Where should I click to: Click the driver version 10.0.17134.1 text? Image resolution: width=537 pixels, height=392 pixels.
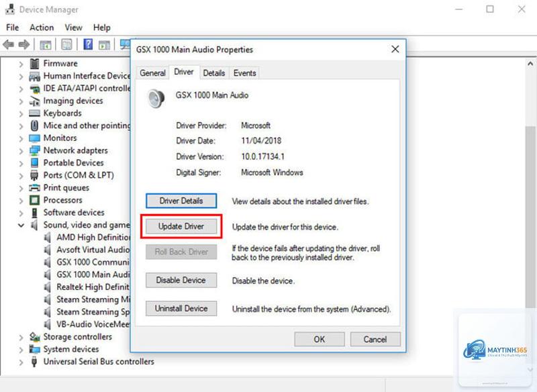262,156
